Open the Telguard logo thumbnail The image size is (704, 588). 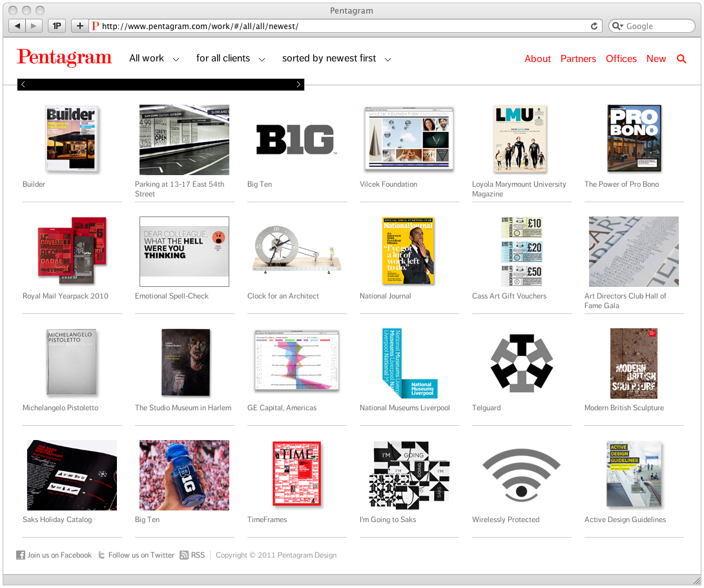coord(521,363)
